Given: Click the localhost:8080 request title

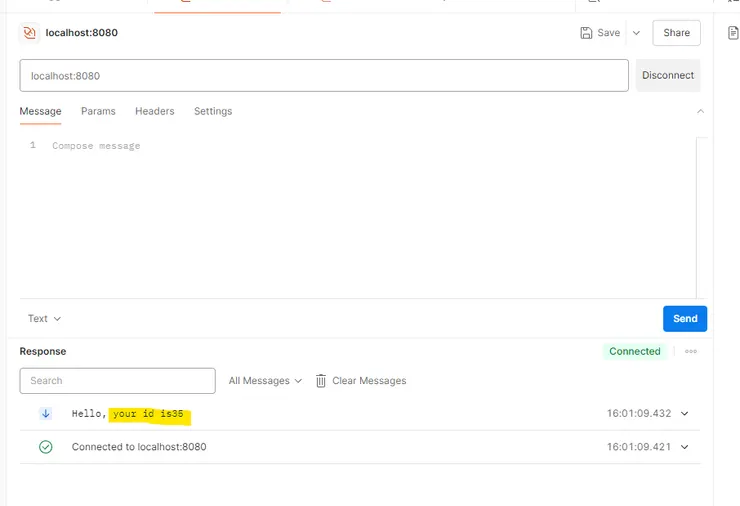Looking at the screenshot, I should [82, 33].
